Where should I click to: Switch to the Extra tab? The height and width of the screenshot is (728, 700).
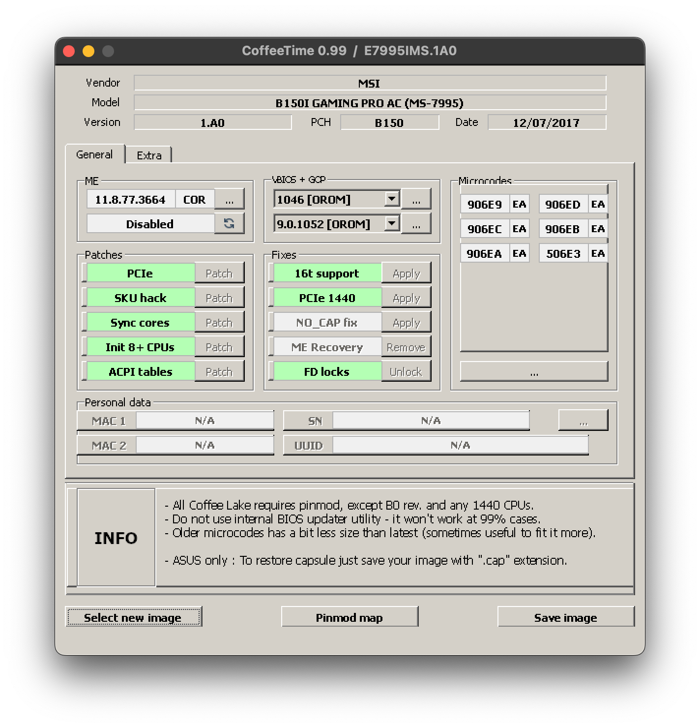(x=149, y=155)
